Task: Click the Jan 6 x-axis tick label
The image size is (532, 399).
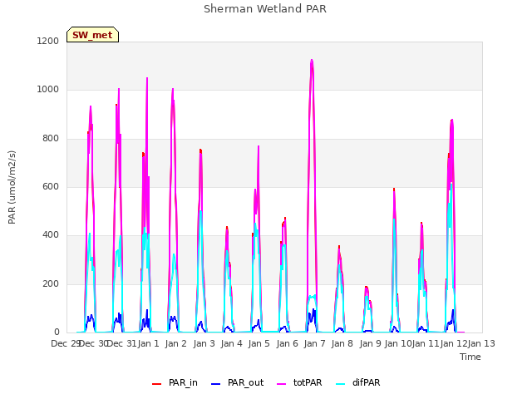Action: (287, 343)
